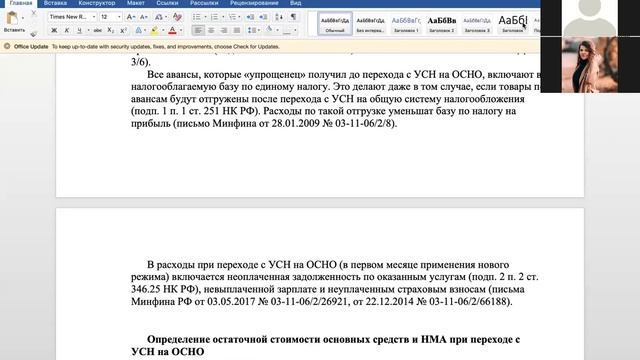Viewport: 640px width, 360px height.
Task: Open numbered list style dropdown arrow
Action: [223, 17]
